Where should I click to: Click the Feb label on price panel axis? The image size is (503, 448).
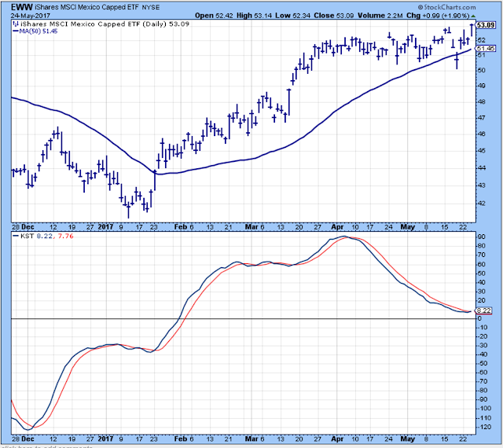coord(180,227)
